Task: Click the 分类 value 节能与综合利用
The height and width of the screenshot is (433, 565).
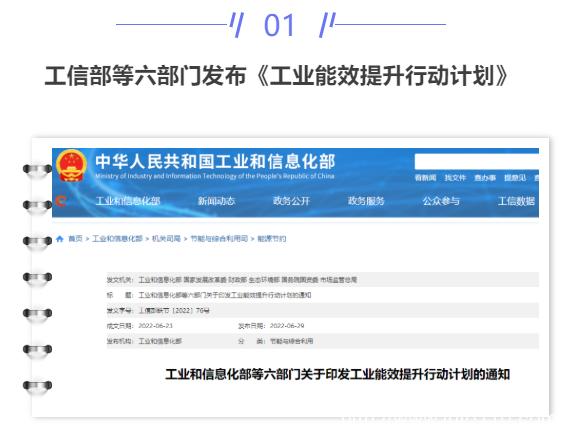Action: [x=292, y=341]
